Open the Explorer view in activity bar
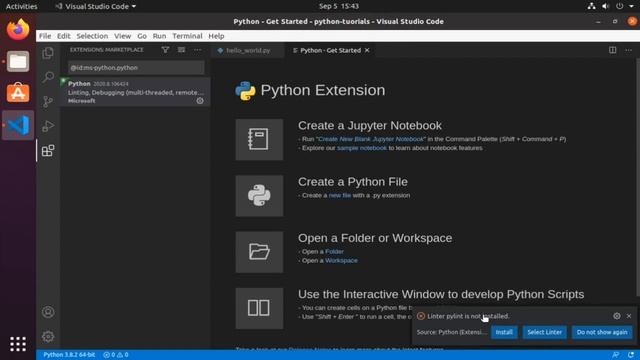The width and height of the screenshot is (640, 360). tap(48, 53)
